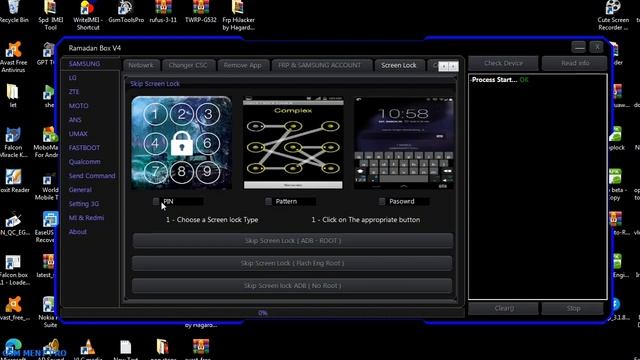Minimize the Ramadan Box V4 window
Image resolution: width=640 pixels, height=360 pixels.
coord(579,47)
